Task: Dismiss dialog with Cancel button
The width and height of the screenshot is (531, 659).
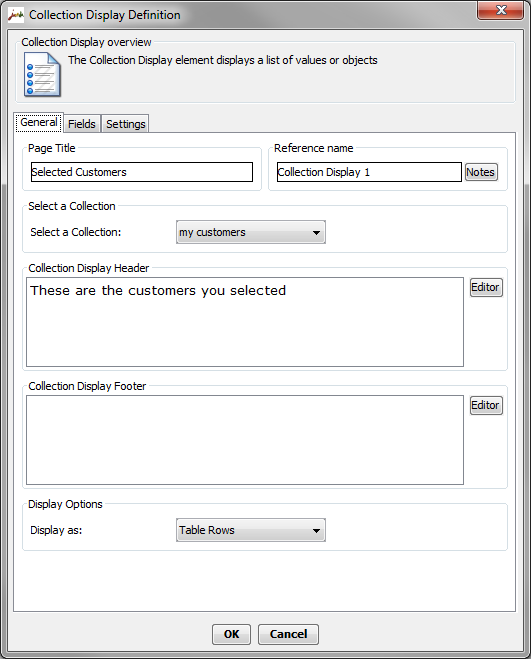Action: (x=288, y=634)
